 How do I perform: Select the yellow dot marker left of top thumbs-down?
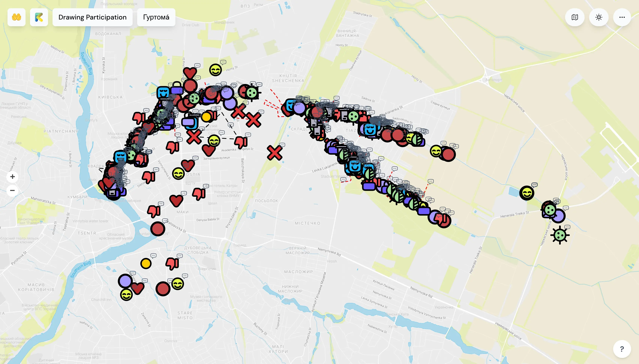point(206,117)
